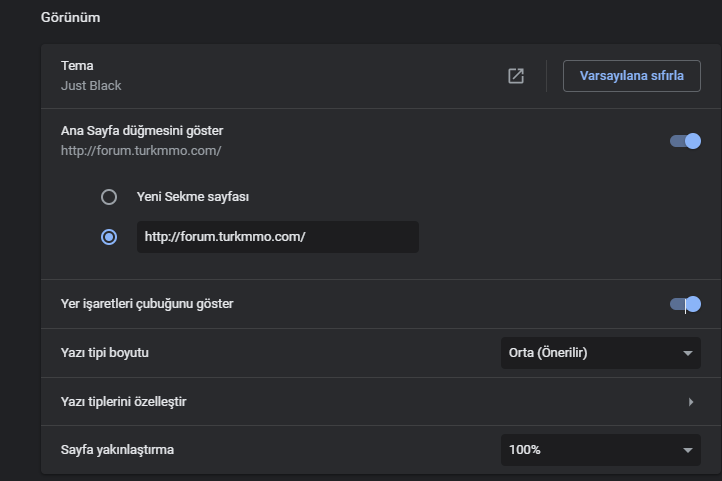Click the Sayfa yakınlaştırma label
Image resolution: width=722 pixels, height=481 pixels.
point(117,450)
